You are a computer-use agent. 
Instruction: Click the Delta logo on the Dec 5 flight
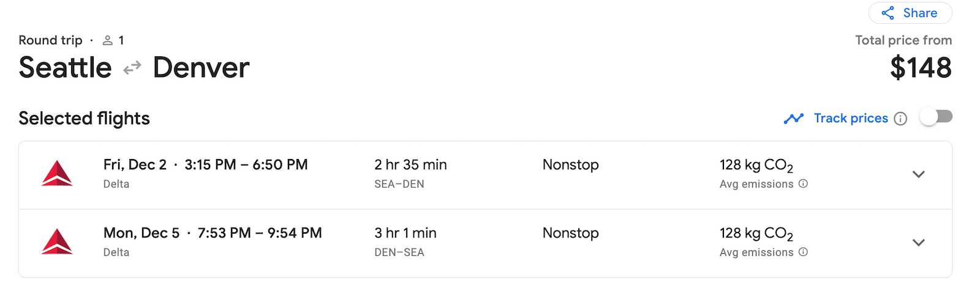pyautogui.click(x=57, y=242)
